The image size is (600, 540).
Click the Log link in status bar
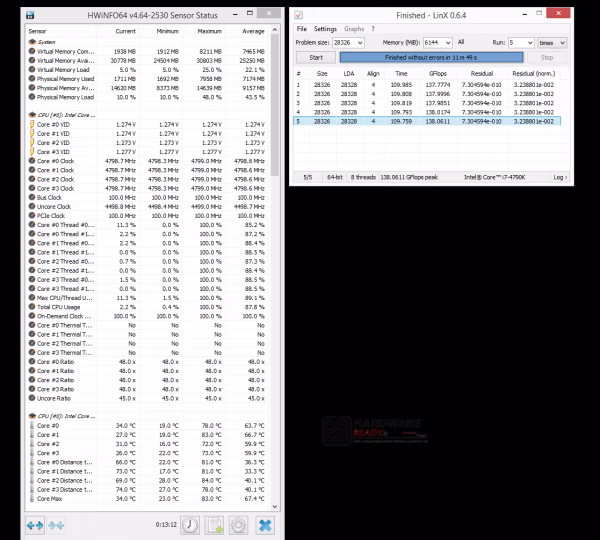pyautogui.click(x=560, y=177)
